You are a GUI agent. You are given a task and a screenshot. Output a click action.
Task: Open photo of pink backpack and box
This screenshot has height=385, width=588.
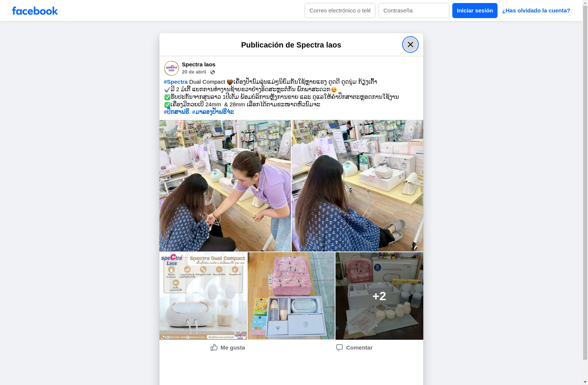[x=291, y=296]
